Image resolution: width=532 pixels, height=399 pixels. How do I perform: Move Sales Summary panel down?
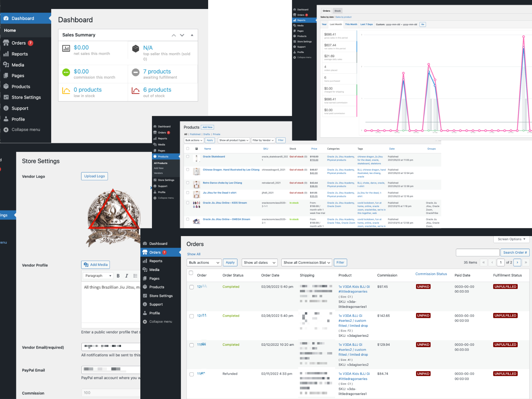pos(182,35)
